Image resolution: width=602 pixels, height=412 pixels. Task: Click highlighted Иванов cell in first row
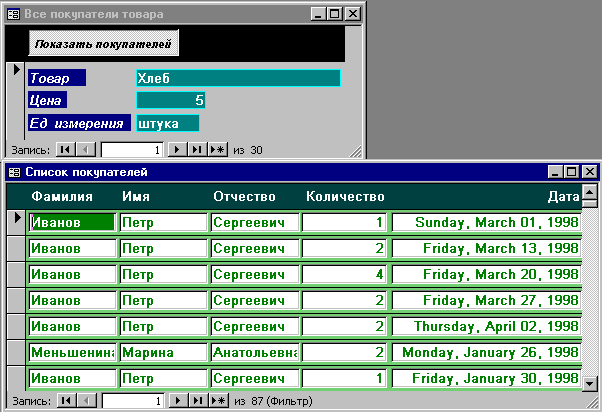tap(73, 222)
